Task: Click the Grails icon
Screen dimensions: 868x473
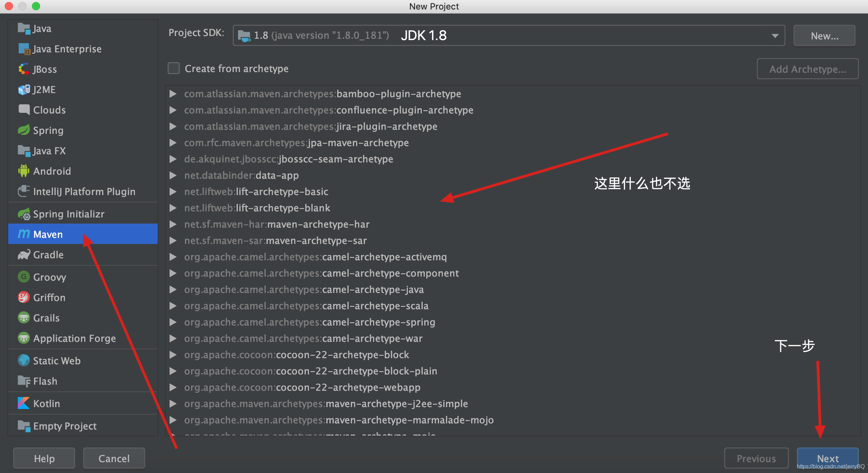Action: pyautogui.click(x=24, y=318)
